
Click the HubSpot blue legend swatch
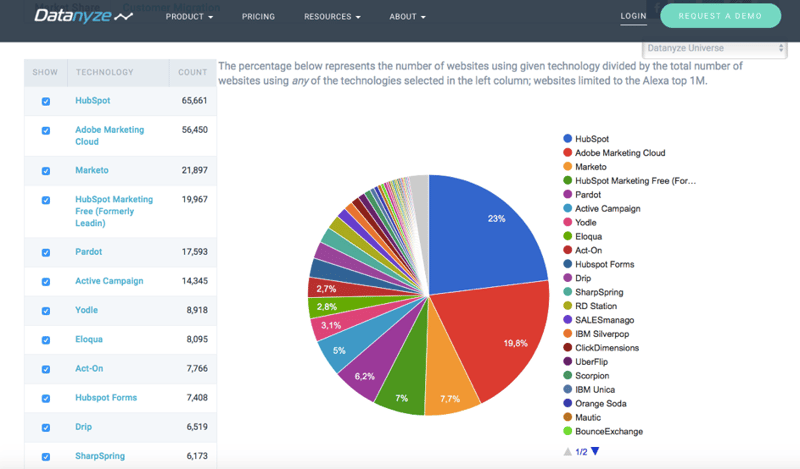pyautogui.click(x=567, y=138)
